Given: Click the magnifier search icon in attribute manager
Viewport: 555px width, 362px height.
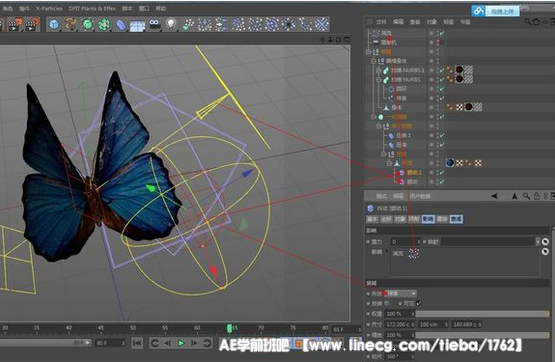Looking at the screenshot, I should [527, 196].
